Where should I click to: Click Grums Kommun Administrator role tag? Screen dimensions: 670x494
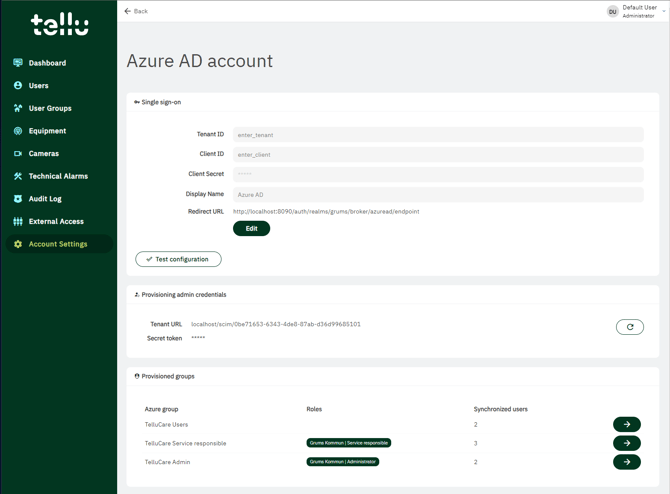click(x=343, y=462)
